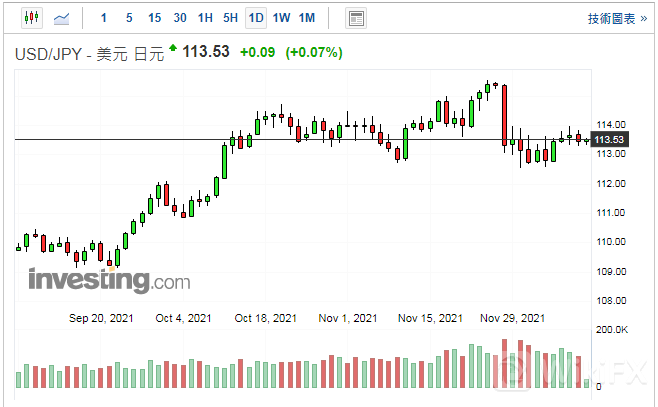Change the chart to 1M monthly
This screenshot has height=407, width=658.
pos(307,18)
